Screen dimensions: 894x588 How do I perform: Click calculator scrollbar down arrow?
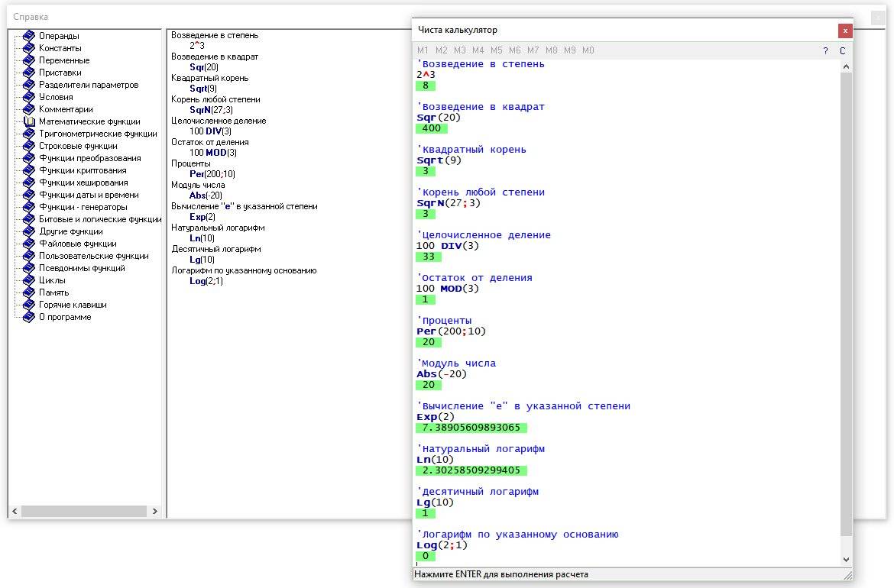(846, 560)
